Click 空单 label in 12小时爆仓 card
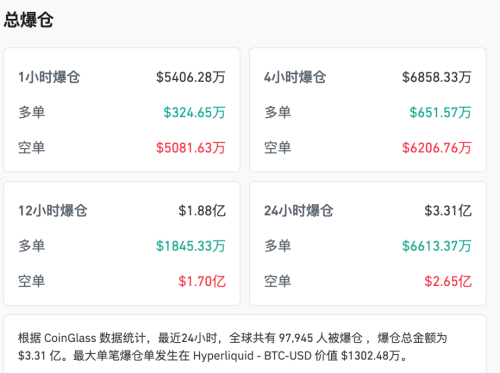Screen dimensions: 500x373 (x=31, y=281)
